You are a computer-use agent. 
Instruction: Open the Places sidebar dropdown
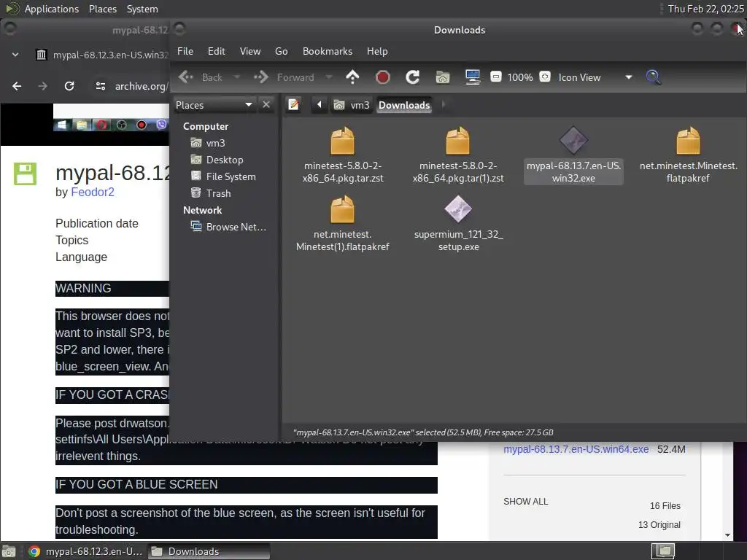[214, 105]
